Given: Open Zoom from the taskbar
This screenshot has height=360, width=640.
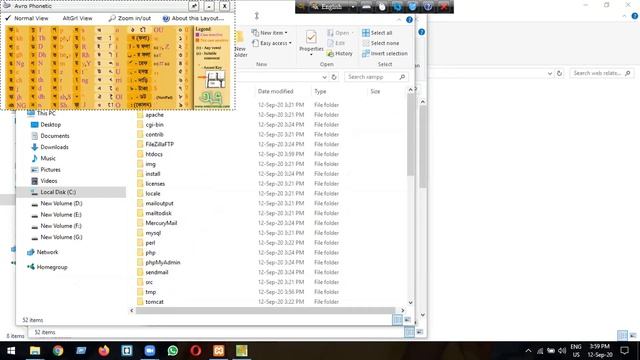Looking at the screenshot, I should [150, 351].
